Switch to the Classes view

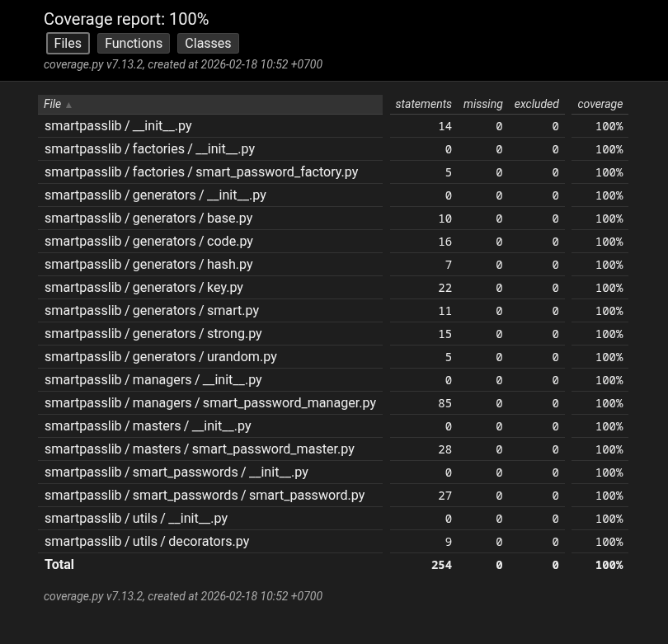tap(208, 43)
